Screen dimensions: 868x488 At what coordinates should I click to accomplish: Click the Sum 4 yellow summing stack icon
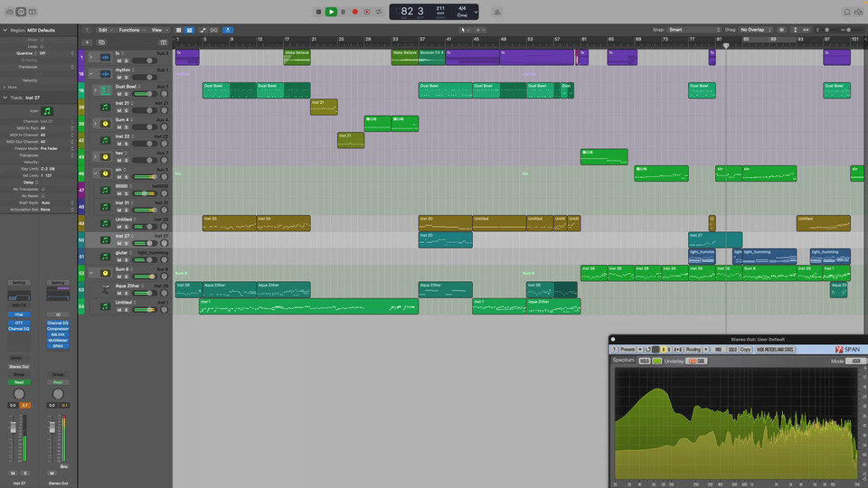tap(105, 124)
